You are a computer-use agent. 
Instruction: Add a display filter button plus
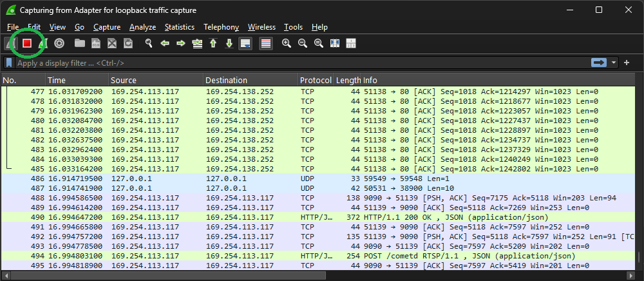(627, 63)
